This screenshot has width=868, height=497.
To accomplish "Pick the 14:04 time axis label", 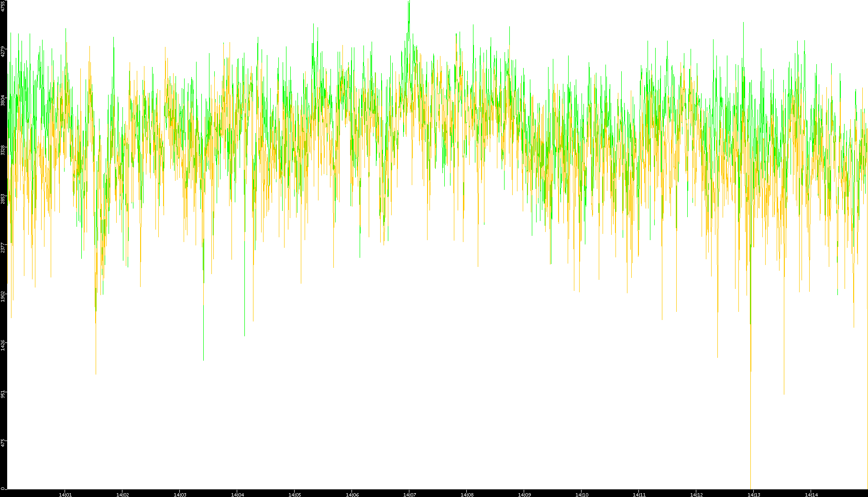I will (237, 495).
